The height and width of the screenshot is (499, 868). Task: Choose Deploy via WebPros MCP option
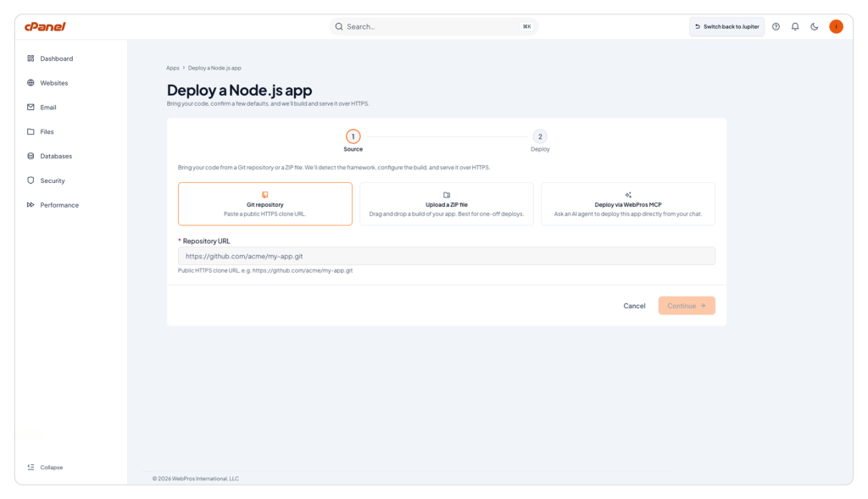(628, 203)
